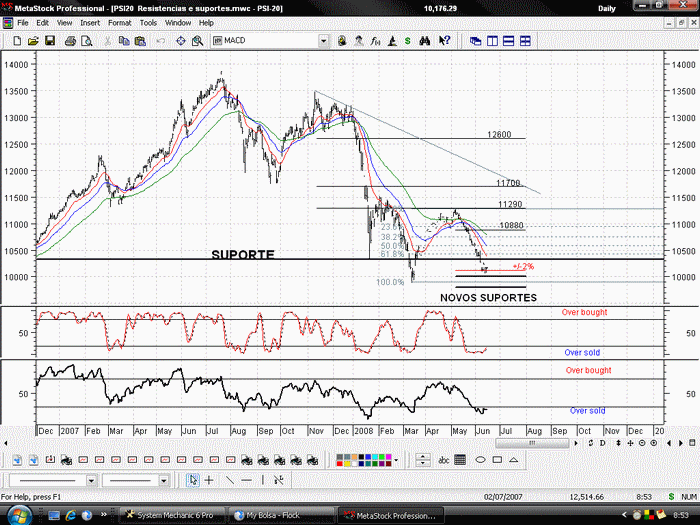
Task: Open The Explorer binoculars icon
Action: click(x=425, y=41)
